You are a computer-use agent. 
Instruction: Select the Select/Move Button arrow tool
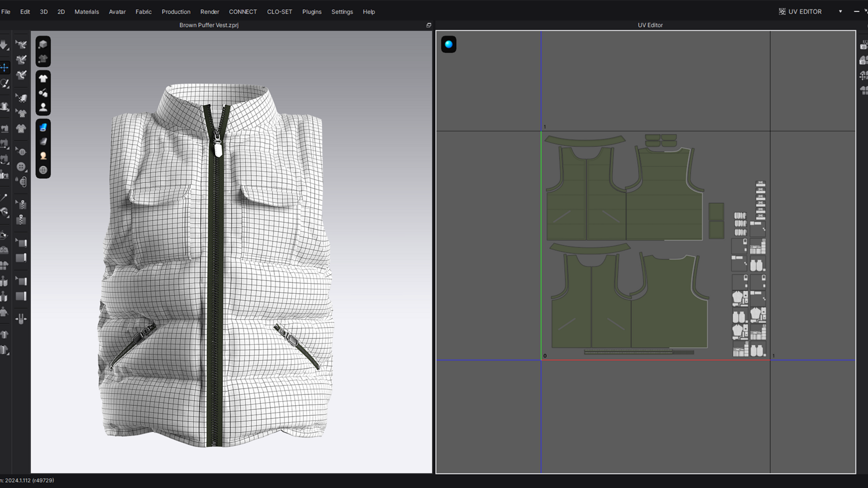point(21,151)
